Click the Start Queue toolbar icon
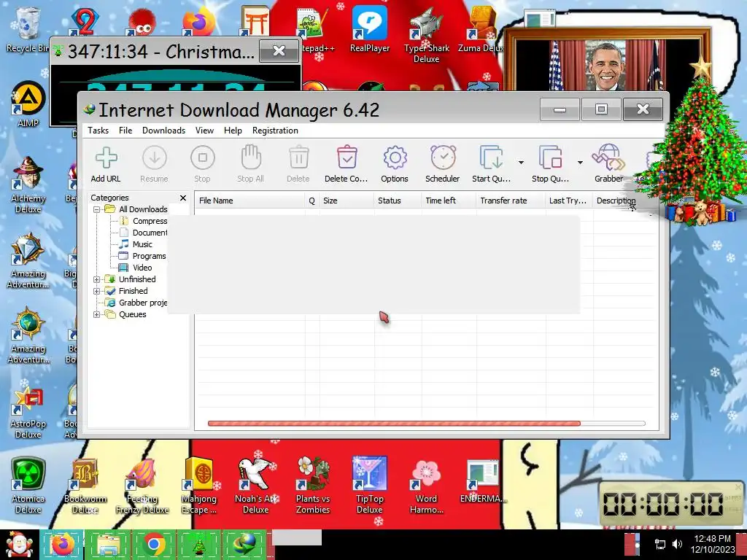 491,157
